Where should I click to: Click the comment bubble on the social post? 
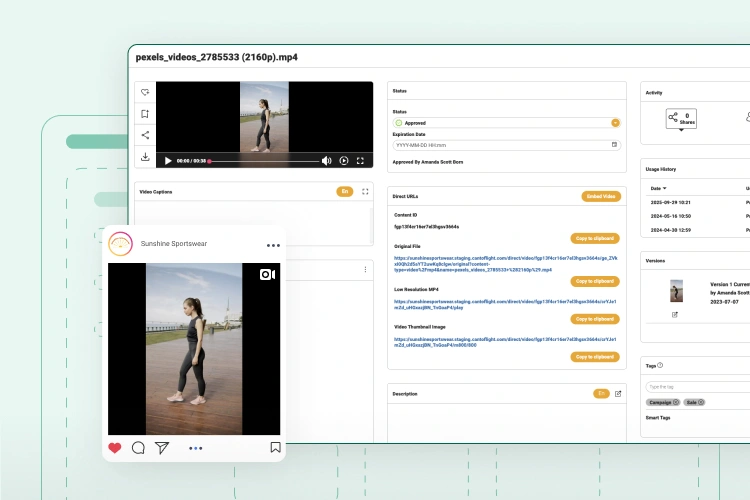pos(138,448)
